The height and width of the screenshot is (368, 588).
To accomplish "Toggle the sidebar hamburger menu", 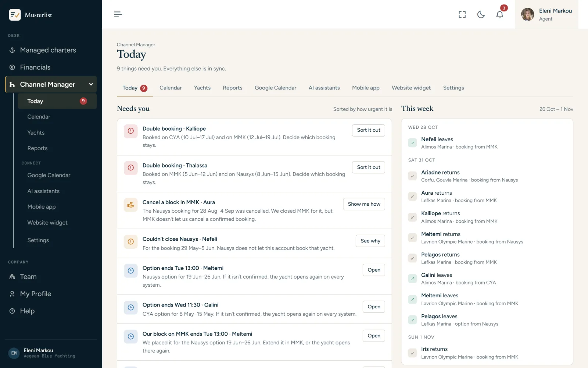I will tap(118, 14).
